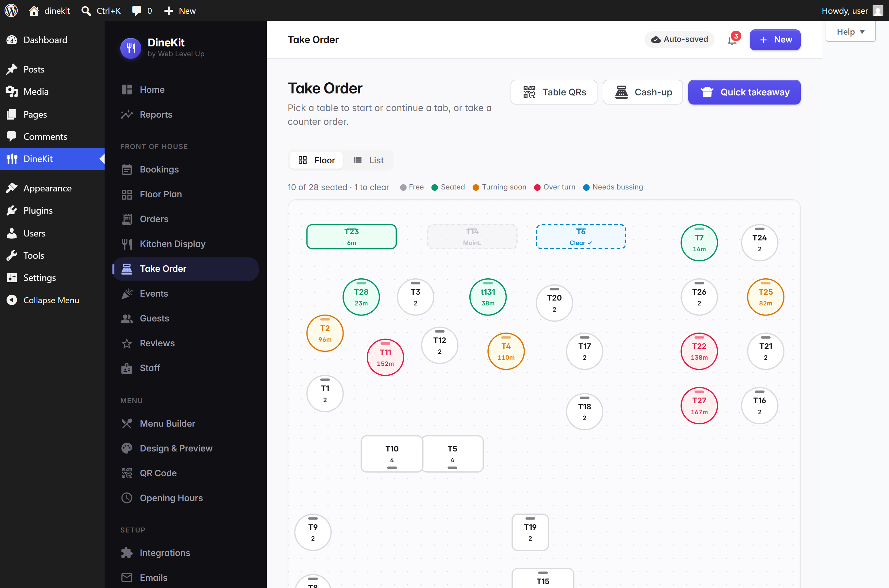This screenshot has height=588, width=889.
Task: Click the red Over turn legend dot
Action: [537, 188]
